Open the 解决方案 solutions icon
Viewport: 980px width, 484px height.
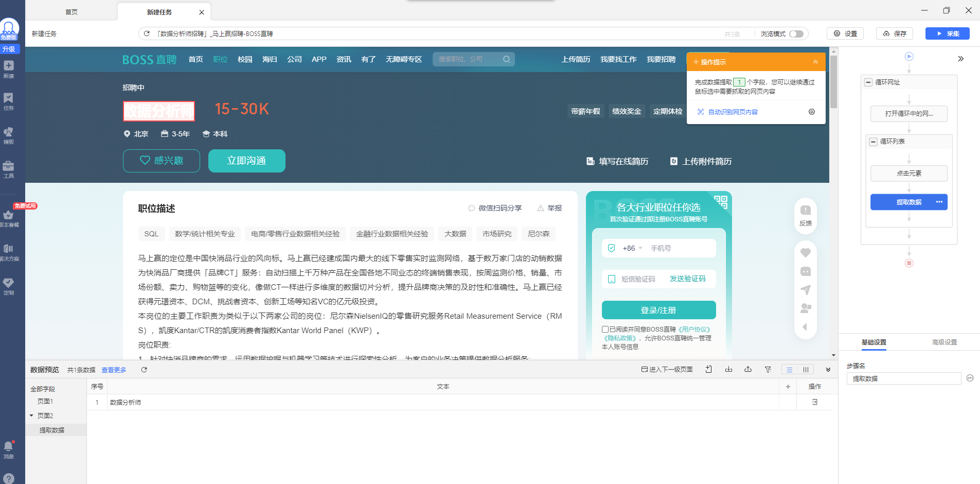click(9, 252)
